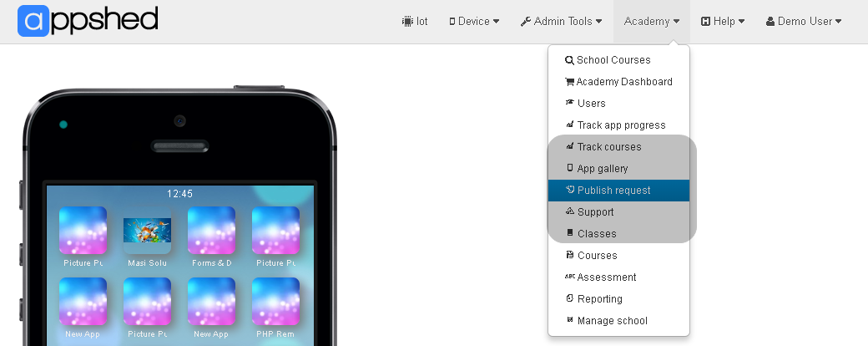Tap first Picture Pu app in top row

tap(83, 230)
